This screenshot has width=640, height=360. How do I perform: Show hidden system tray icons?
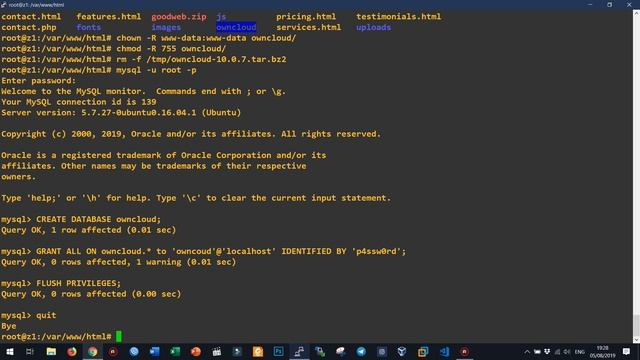pos(527,352)
